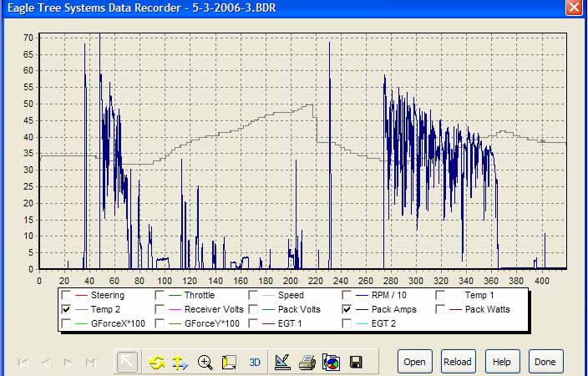Screen dimensions: 588x376
Task: Print the graph using the printer icon
Action: (307, 363)
